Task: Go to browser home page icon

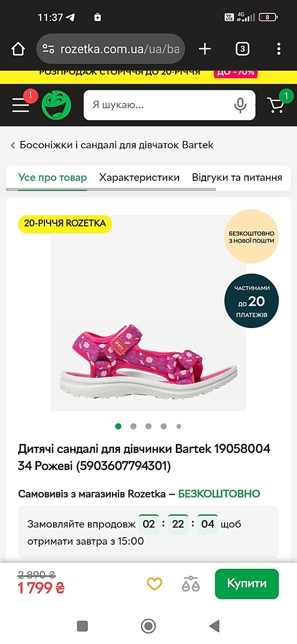Action: click(x=18, y=49)
